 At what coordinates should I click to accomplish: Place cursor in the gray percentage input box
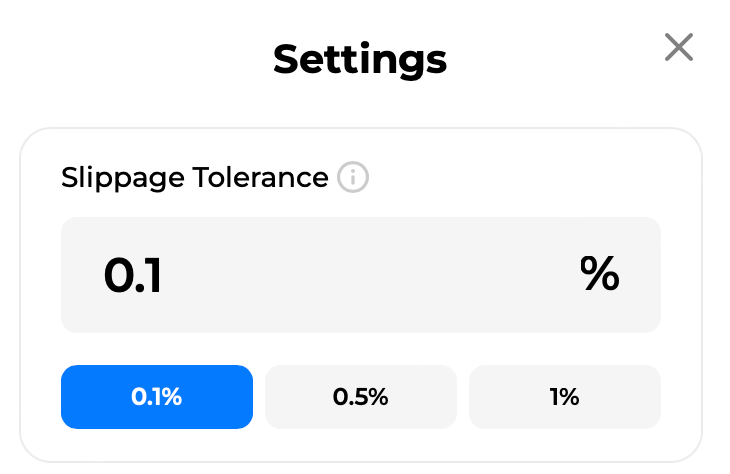tap(361, 275)
